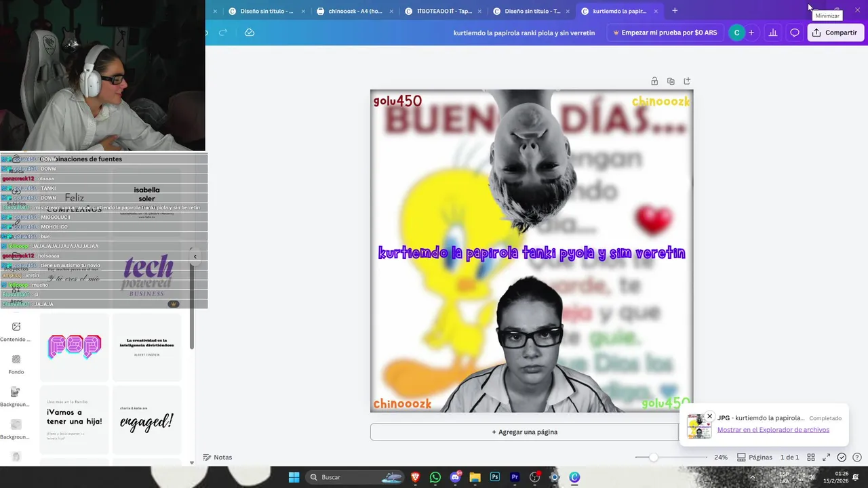Open the comments speech bubble icon
Image resolution: width=868 pixels, height=488 pixels.
795,33
